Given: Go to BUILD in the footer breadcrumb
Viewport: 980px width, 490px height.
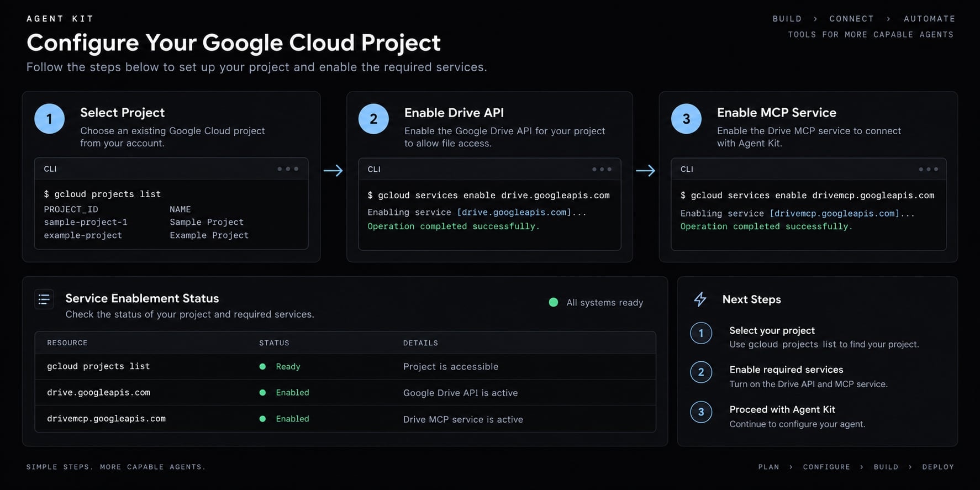Looking at the screenshot, I should pos(886,467).
